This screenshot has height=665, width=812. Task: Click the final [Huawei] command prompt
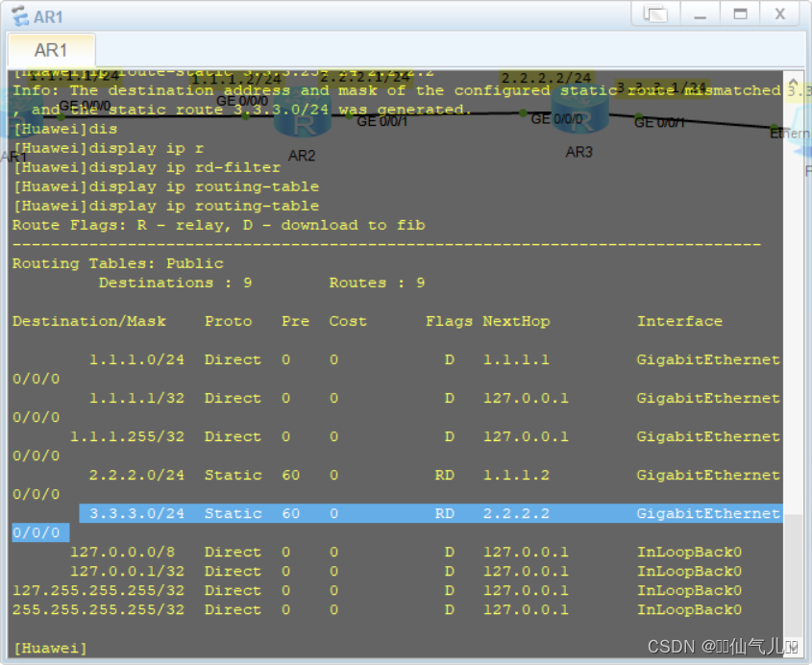coord(50,648)
